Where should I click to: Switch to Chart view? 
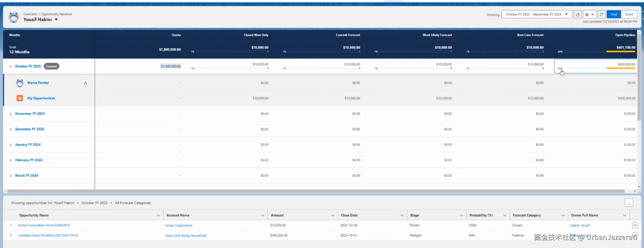(x=629, y=14)
